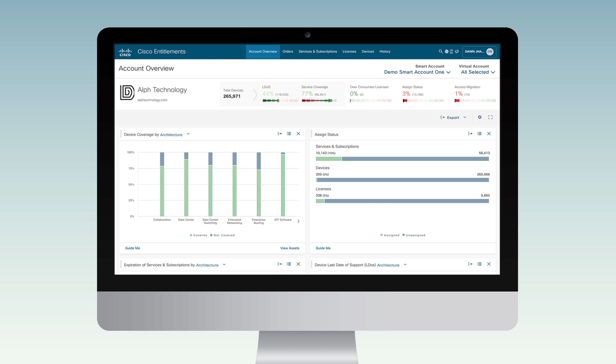Click the Alph Technology company logo

127,92
